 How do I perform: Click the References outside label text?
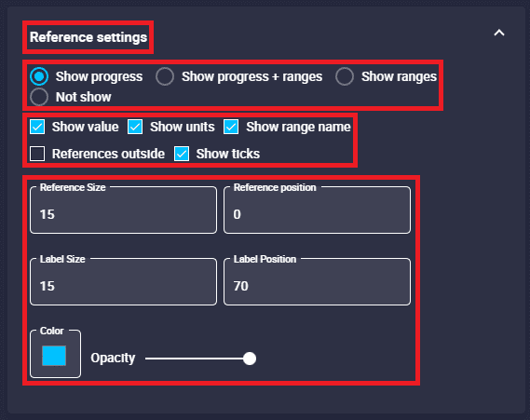coord(108,154)
